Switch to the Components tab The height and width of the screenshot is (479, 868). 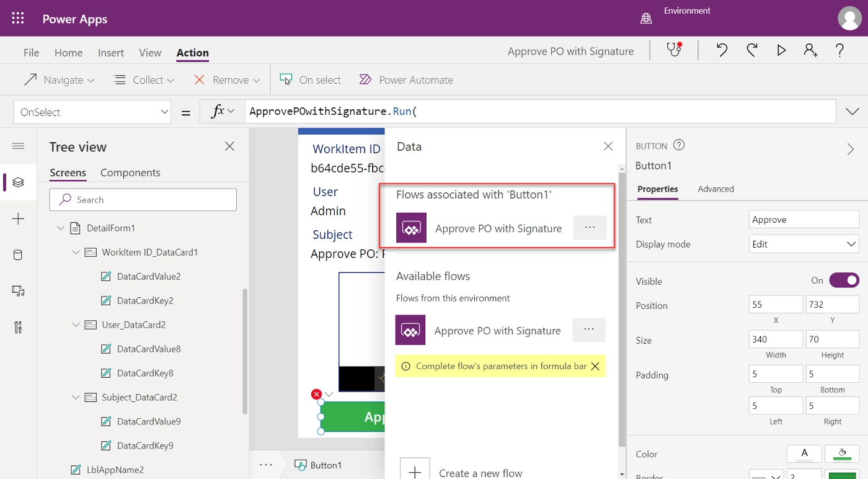pyautogui.click(x=130, y=172)
